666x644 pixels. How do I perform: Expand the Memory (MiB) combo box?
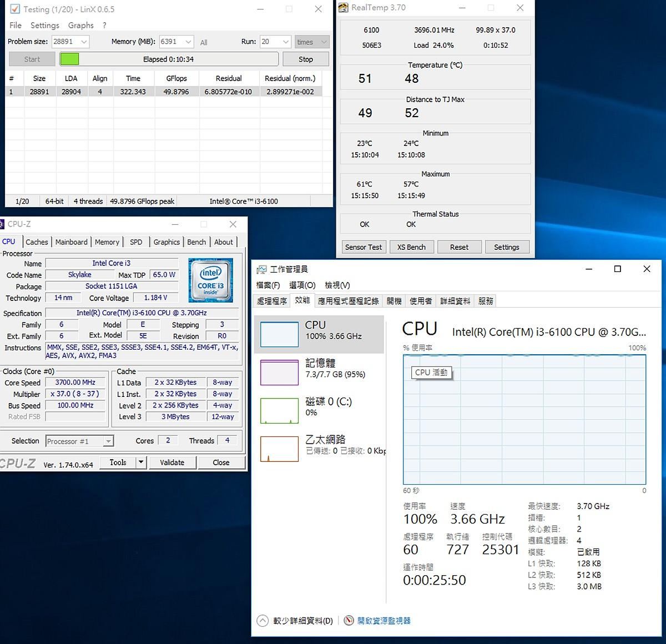tap(188, 42)
